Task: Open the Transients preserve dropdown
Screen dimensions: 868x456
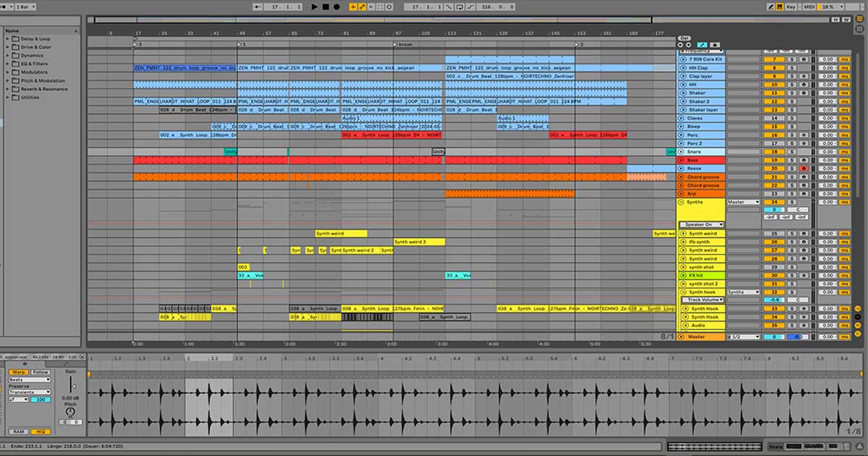Action: coord(30,393)
